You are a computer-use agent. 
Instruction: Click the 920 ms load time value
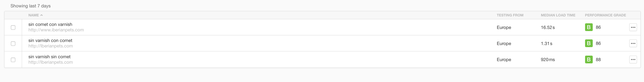(548, 60)
